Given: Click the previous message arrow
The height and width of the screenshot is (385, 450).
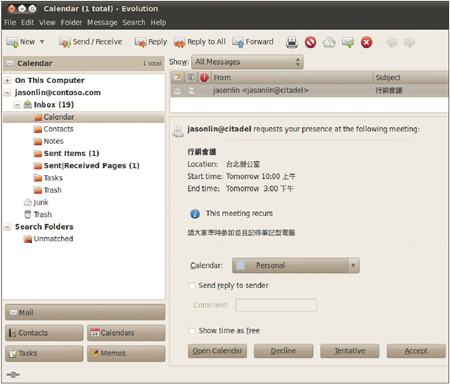Looking at the screenshot, I should point(391,42).
